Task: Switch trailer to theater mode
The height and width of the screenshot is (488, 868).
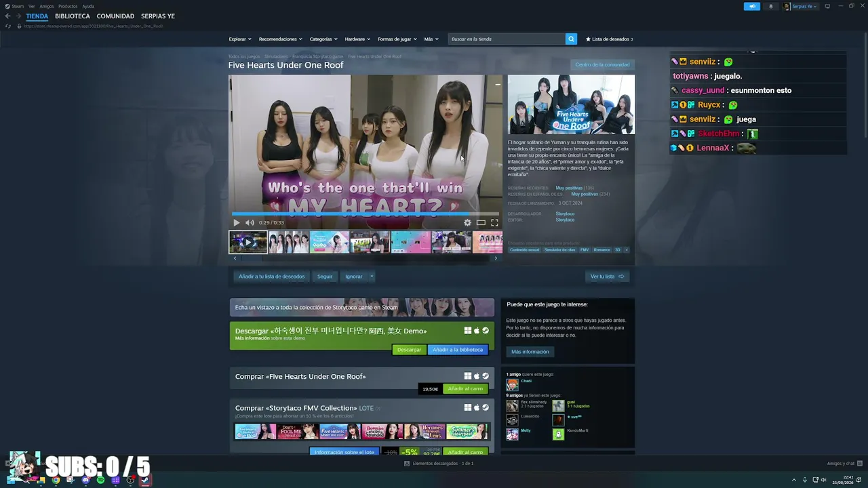Action: pyautogui.click(x=481, y=222)
